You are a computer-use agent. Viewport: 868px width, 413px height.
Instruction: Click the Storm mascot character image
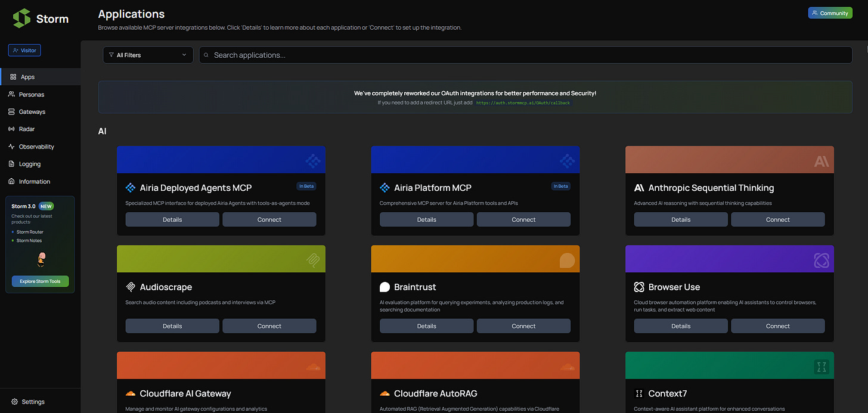[x=41, y=259]
